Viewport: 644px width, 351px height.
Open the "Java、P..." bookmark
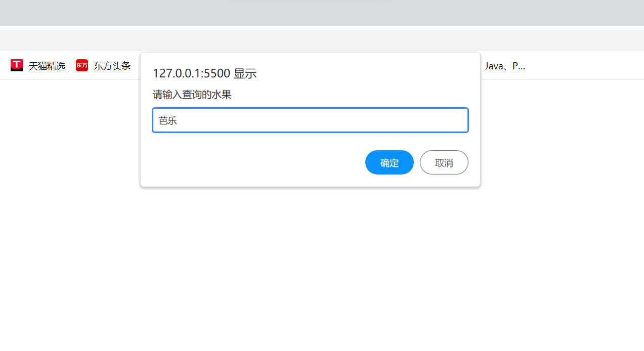tap(504, 66)
